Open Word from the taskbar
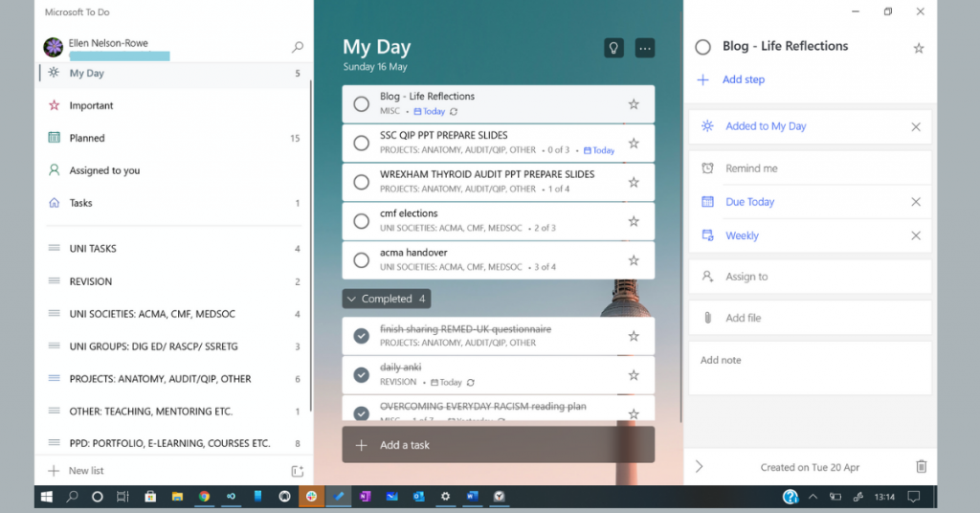Viewport: 980px width, 513px height. [x=472, y=497]
